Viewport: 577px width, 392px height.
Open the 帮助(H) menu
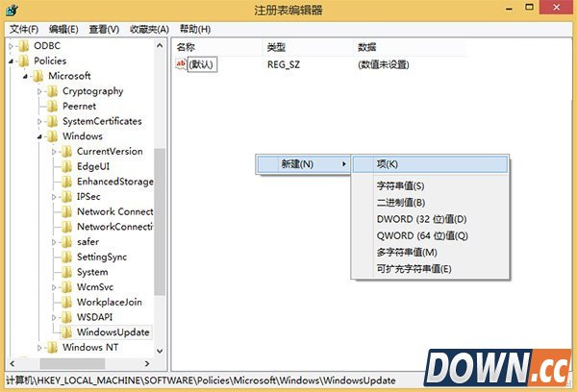pyautogui.click(x=195, y=29)
